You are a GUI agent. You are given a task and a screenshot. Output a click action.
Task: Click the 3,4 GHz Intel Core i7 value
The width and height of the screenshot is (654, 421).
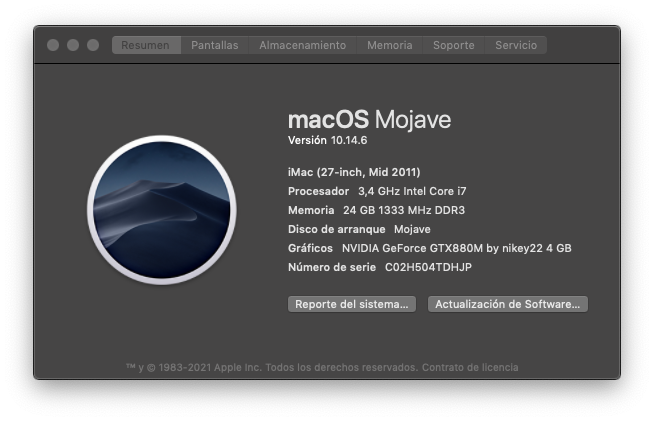click(412, 191)
